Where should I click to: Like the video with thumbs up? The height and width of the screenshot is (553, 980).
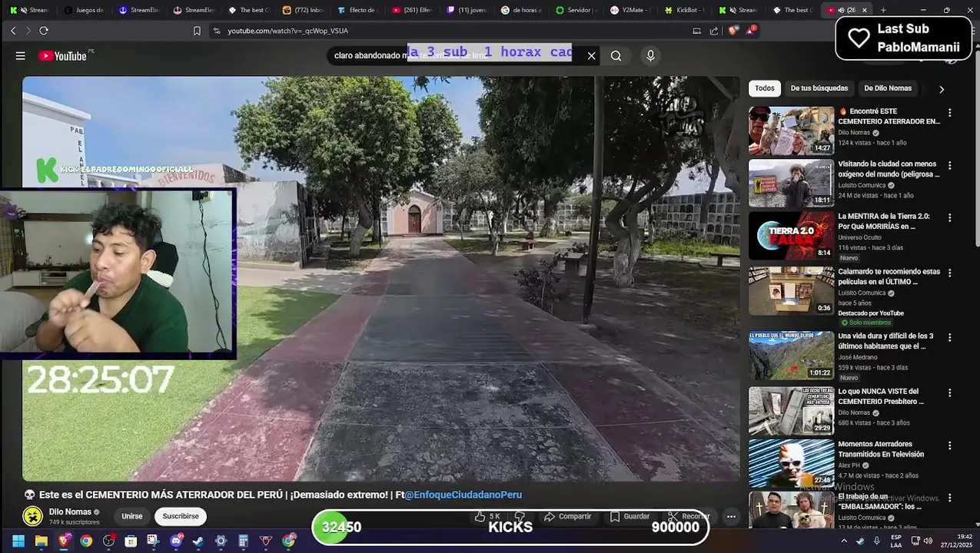click(x=487, y=516)
